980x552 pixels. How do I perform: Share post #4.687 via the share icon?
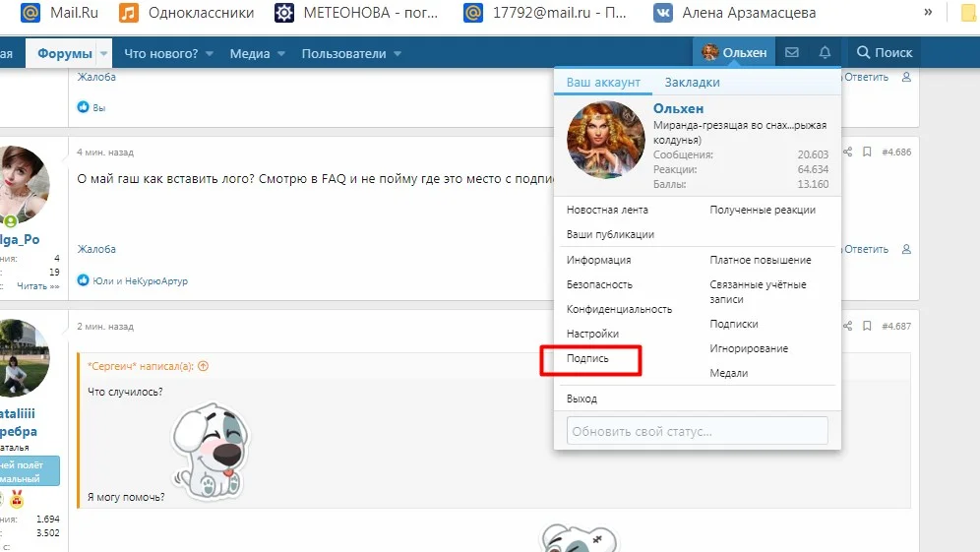847,326
